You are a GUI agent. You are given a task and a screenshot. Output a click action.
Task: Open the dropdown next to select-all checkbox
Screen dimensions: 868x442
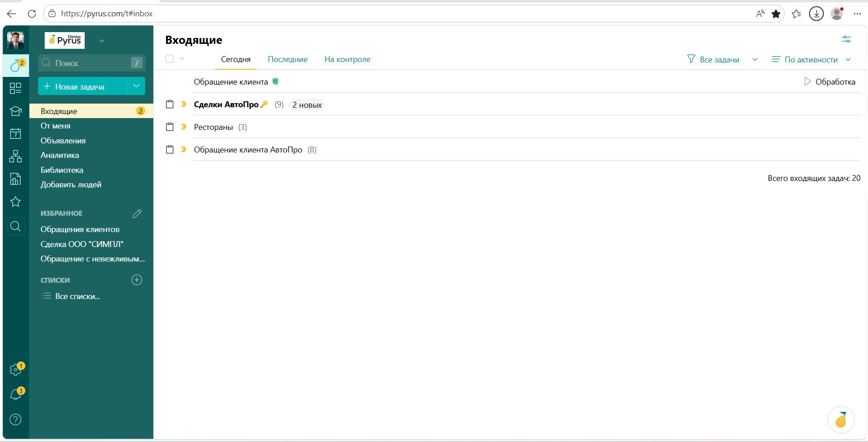pos(182,58)
